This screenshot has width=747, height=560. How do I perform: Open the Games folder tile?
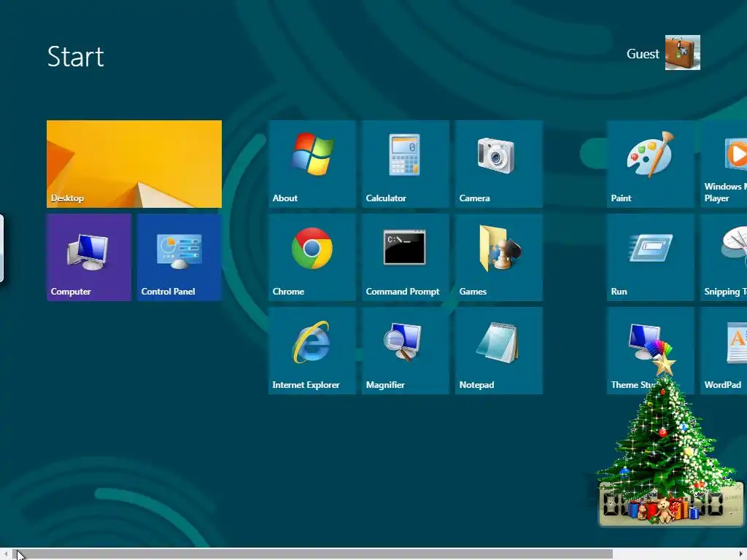tap(499, 257)
